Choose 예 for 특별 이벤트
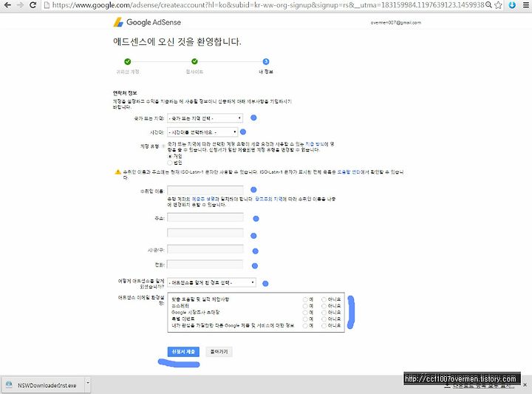This screenshot has height=394, width=532. pyautogui.click(x=305, y=319)
